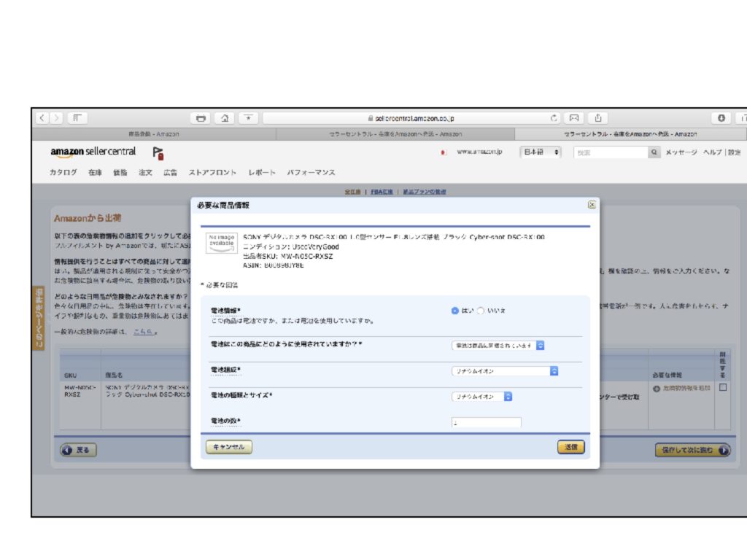Select the いいえ radio button

click(x=481, y=311)
